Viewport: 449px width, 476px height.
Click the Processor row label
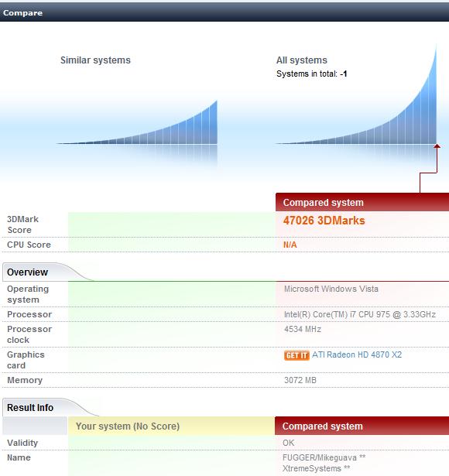(x=29, y=314)
